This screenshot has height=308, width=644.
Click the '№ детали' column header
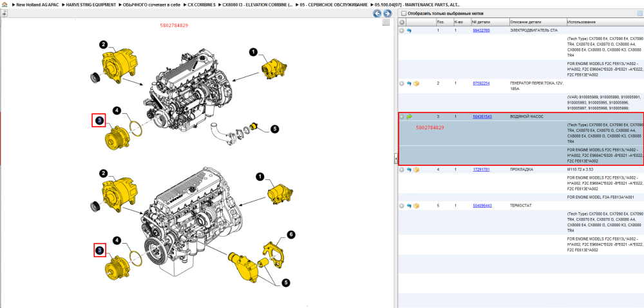489,22
